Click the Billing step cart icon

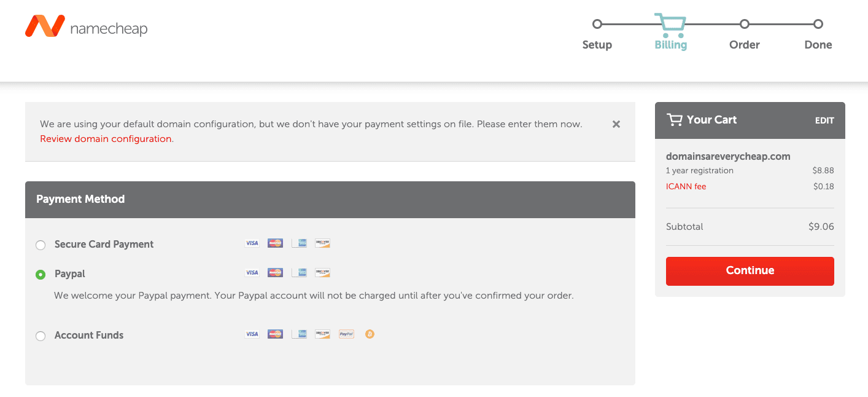point(670,25)
